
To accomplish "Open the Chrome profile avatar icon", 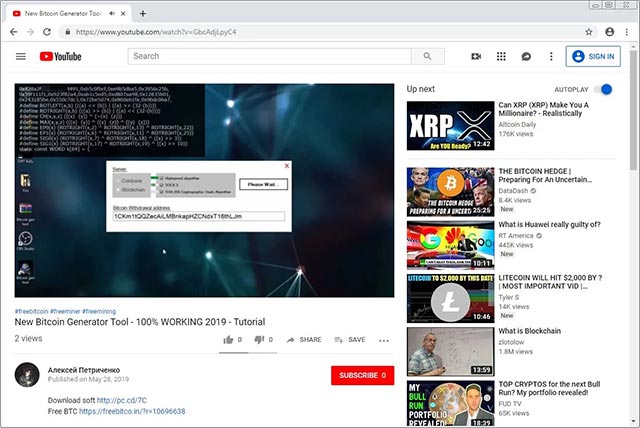I will pyautogui.click(x=609, y=32).
